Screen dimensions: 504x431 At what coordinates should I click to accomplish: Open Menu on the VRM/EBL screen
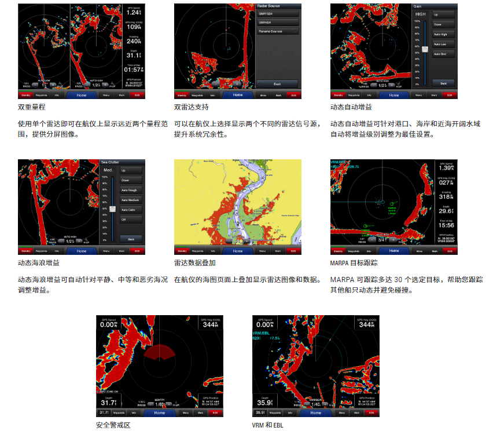click(x=342, y=413)
